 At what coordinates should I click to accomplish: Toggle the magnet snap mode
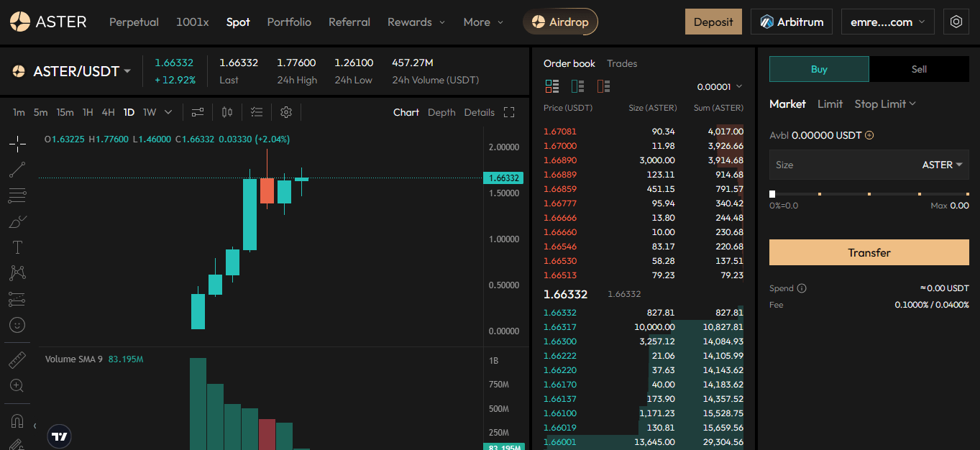17,421
